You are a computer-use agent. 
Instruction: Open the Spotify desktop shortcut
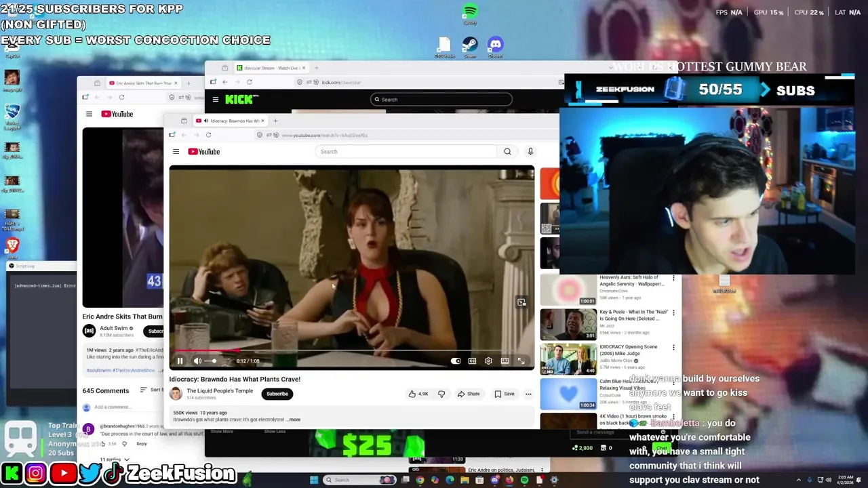tap(470, 14)
